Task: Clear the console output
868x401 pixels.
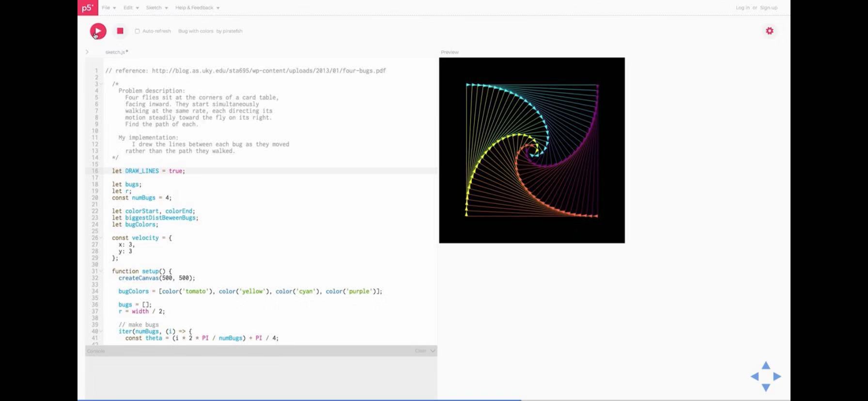Action: (x=420, y=351)
